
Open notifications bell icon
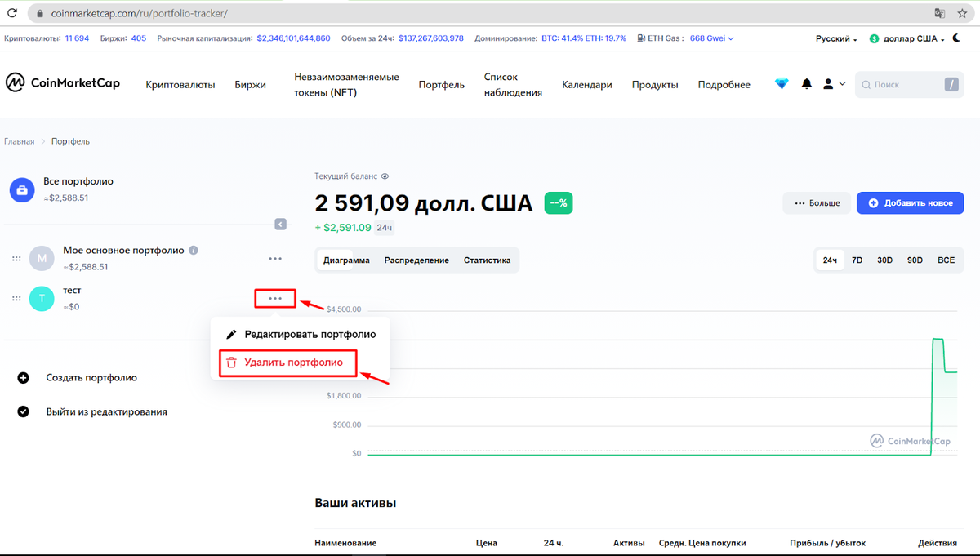pos(807,84)
